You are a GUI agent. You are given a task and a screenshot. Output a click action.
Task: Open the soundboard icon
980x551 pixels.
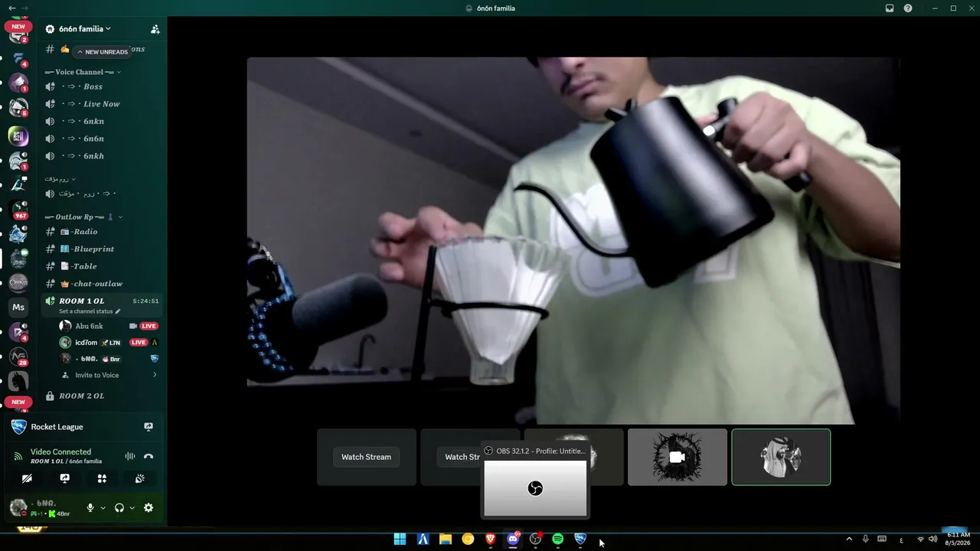139,478
